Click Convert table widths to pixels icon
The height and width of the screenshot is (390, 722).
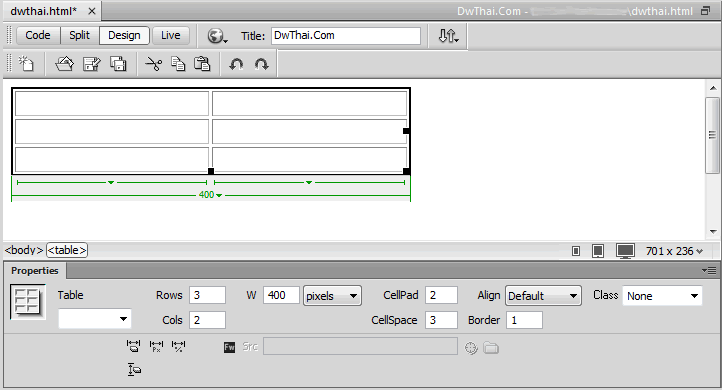(x=157, y=346)
